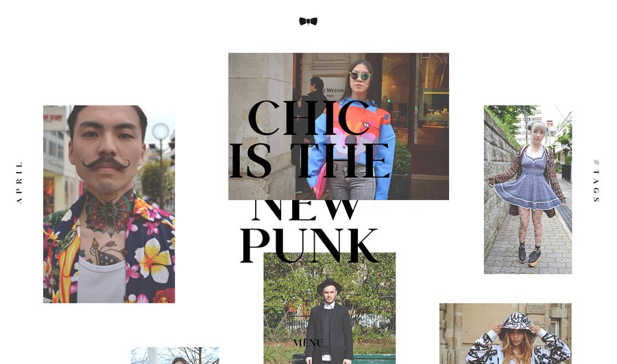Open the woman in blue sweatshirt photo
Image resolution: width=617 pixels, height=364 pixels.
[339, 126]
